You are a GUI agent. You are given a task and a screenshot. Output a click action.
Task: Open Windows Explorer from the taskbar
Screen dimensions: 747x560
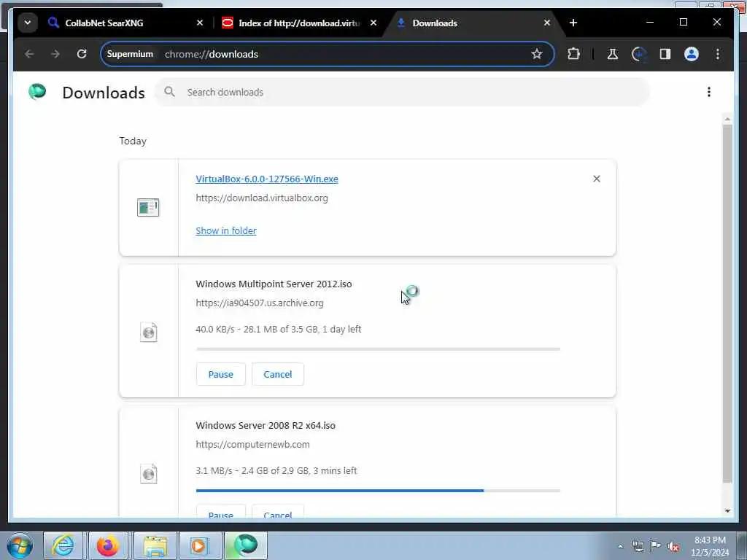click(x=155, y=545)
